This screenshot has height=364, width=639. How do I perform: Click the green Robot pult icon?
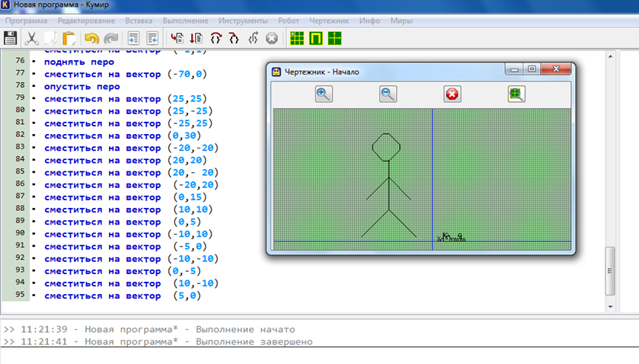click(x=316, y=38)
